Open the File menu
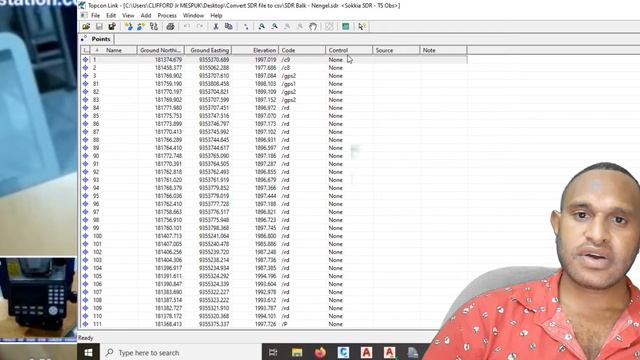640x360 pixels. point(96,16)
